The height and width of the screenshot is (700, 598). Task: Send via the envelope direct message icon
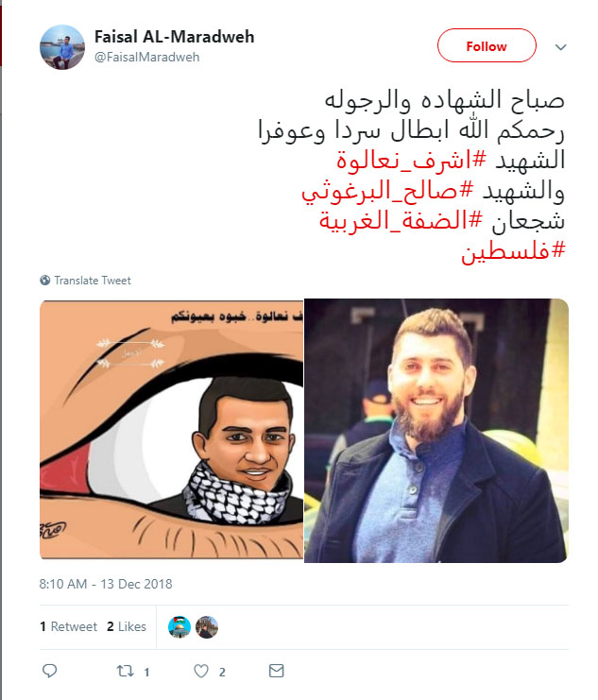tap(277, 671)
